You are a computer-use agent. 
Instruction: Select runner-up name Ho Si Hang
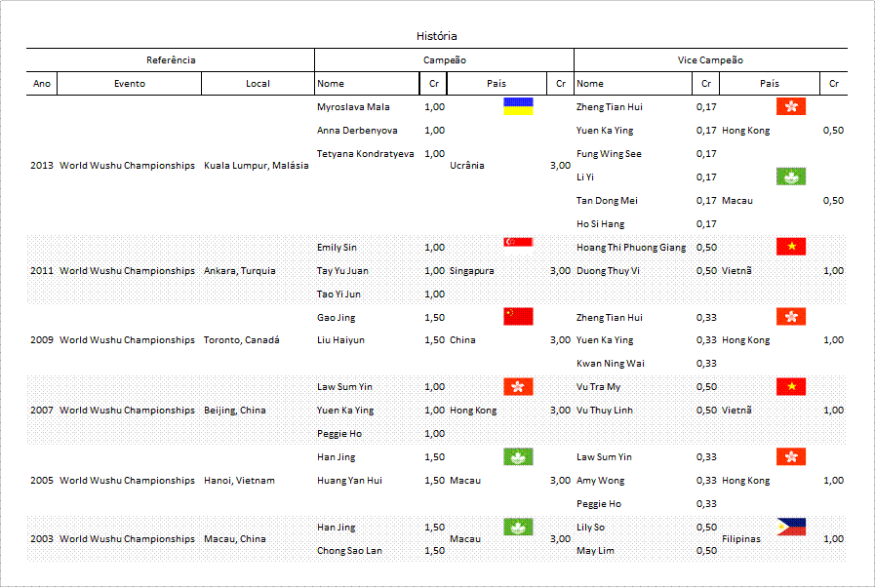[600, 224]
